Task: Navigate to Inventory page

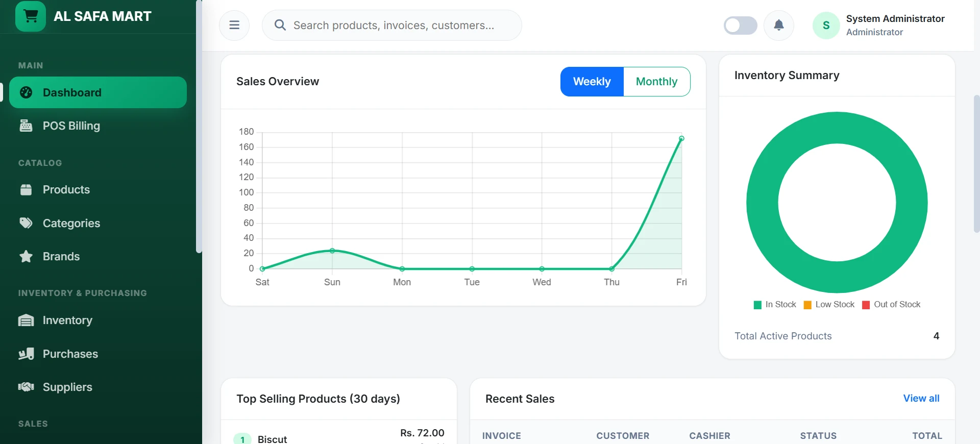Action: [98, 320]
